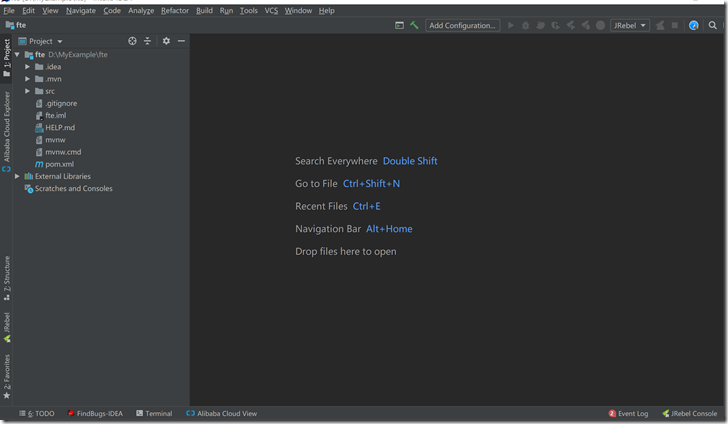Click the Collapse All icon in Project panel
Screen dimensions: 728x424
pos(147,41)
